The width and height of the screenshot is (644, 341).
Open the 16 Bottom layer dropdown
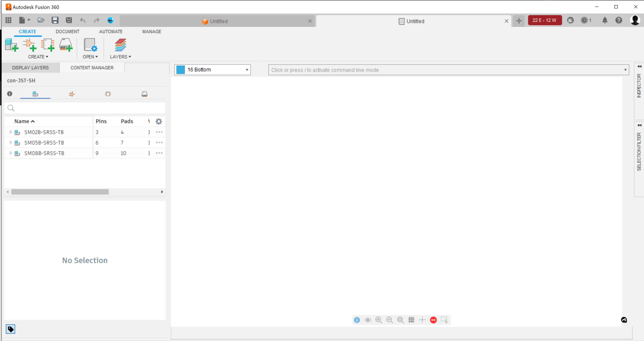(247, 70)
